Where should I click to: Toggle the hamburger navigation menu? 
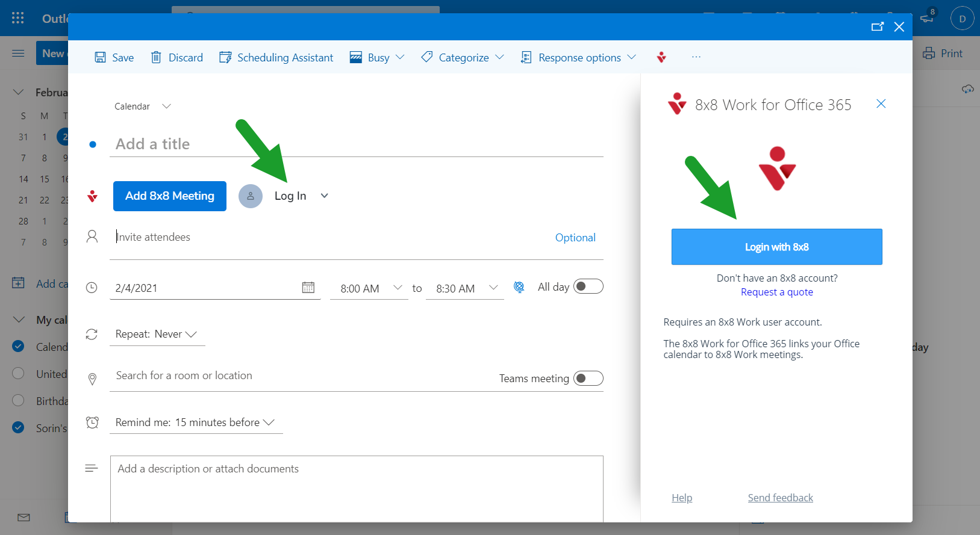(x=19, y=53)
